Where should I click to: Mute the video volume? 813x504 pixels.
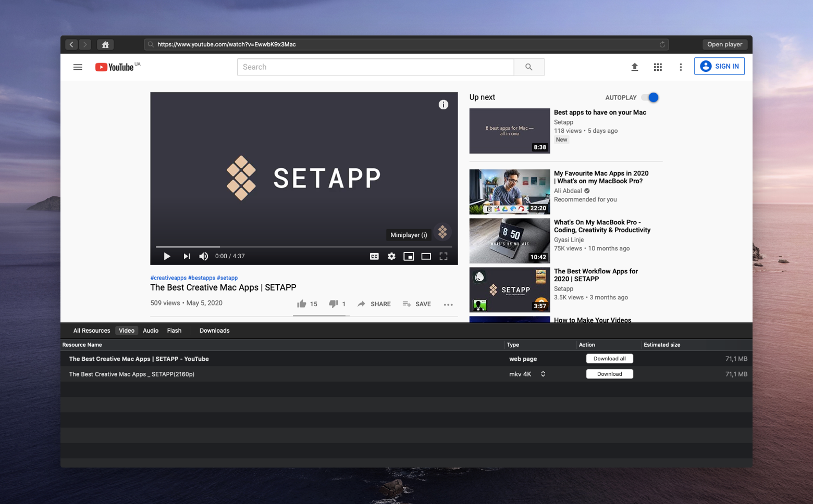pos(204,256)
